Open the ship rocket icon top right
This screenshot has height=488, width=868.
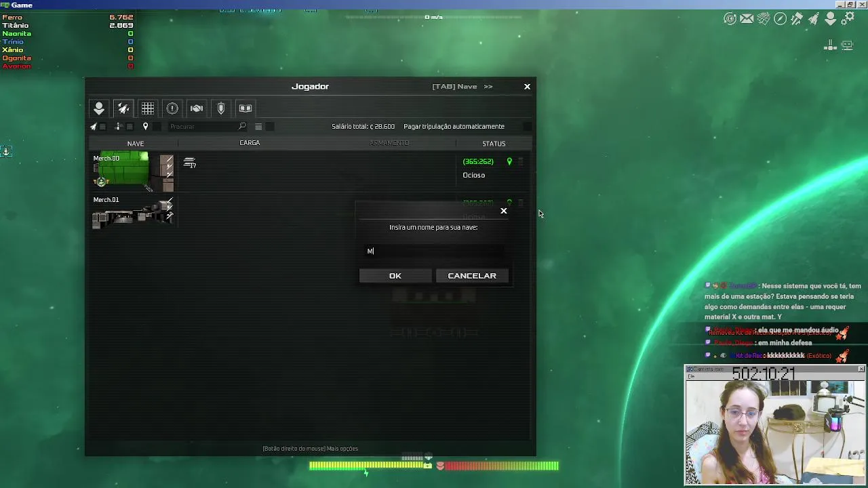point(814,19)
